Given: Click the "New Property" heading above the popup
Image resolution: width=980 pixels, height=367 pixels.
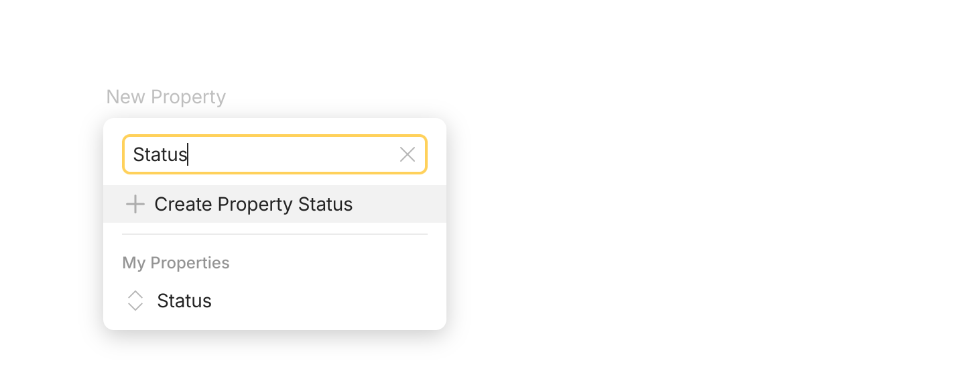Looking at the screenshot, I should 166,97.
